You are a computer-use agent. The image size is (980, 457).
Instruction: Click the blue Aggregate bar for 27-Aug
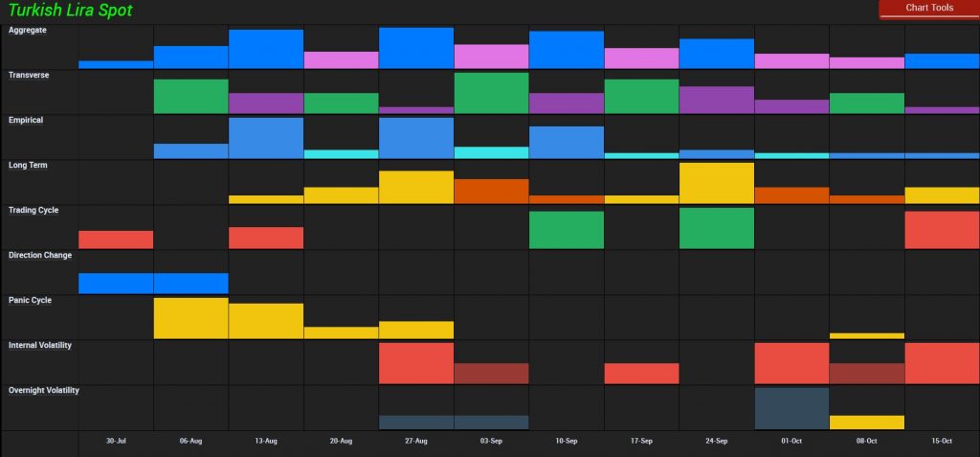(x=416, y=48)
